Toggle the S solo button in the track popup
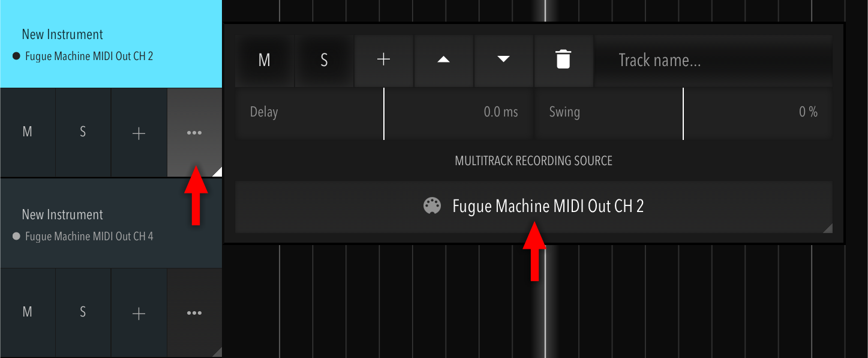Screen dimensions: 868x358 coord(324,60)
